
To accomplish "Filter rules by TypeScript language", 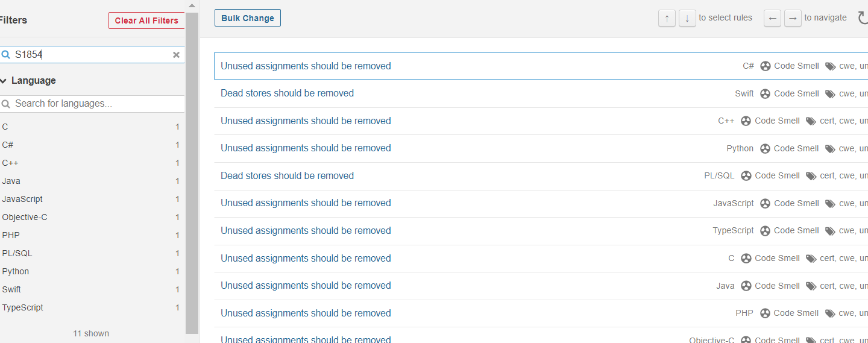I will pyautogui.click(x=23, y=307).
